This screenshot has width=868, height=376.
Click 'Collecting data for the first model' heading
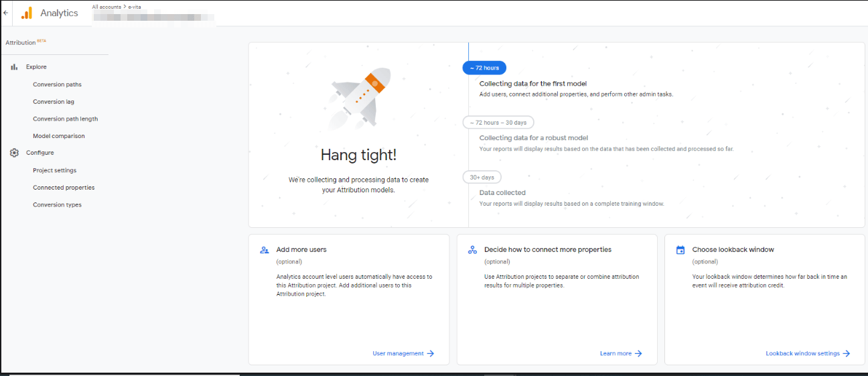point(533,84)
